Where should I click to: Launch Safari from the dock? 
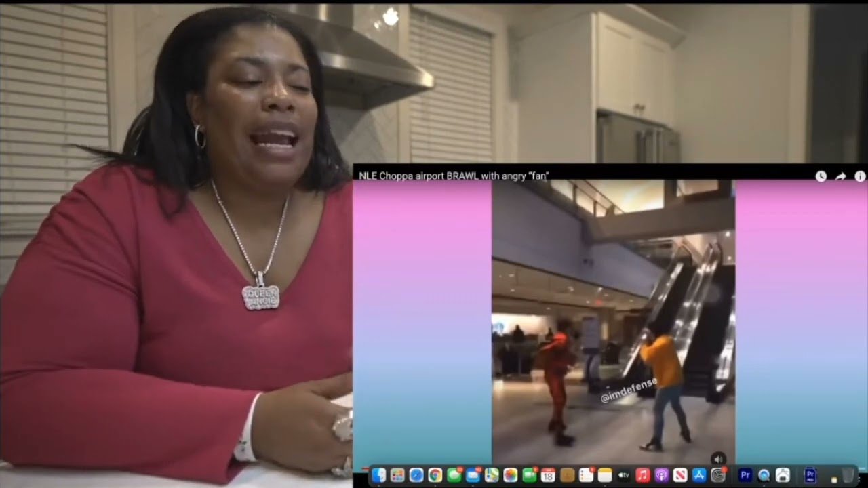tap(416, 475)
